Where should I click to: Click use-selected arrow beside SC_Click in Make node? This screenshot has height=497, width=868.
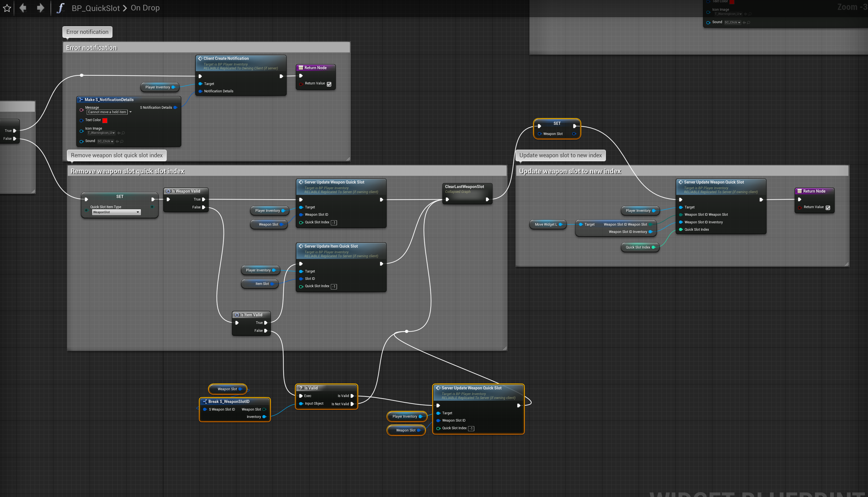(x=118, y=141)
